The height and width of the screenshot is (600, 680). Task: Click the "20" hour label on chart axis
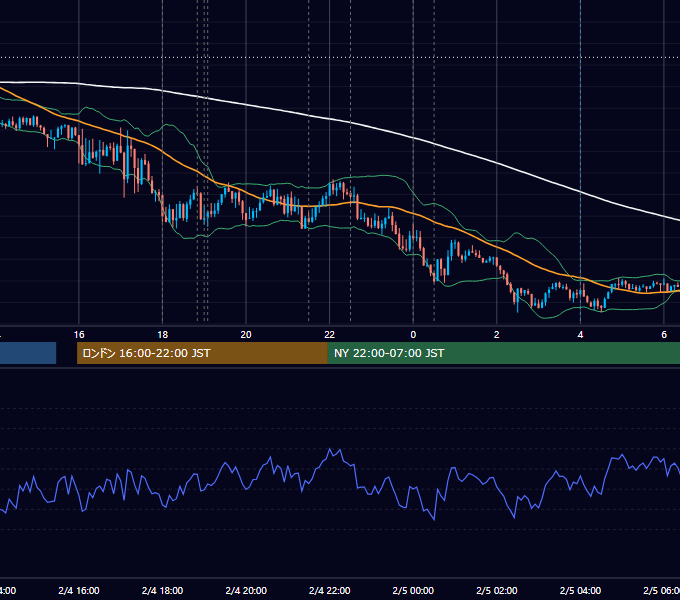click(x=246, y=335)
